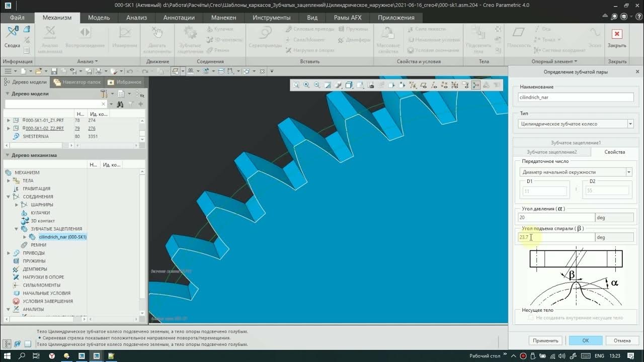
Task: Click the Redo arrow icon
Action: pyautogui.click(x=146, y=71)
